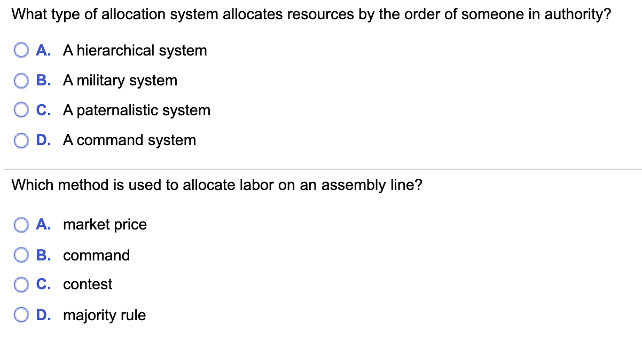Click the answer text 'market price'
The width and height of the screenshot is (642, 364).
[105, 225]
